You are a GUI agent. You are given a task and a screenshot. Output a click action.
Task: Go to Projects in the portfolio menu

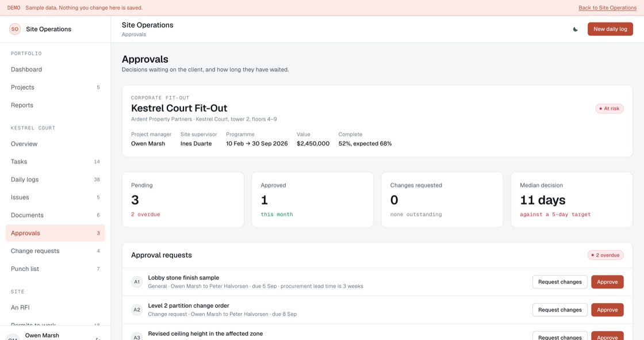(55, 87)
